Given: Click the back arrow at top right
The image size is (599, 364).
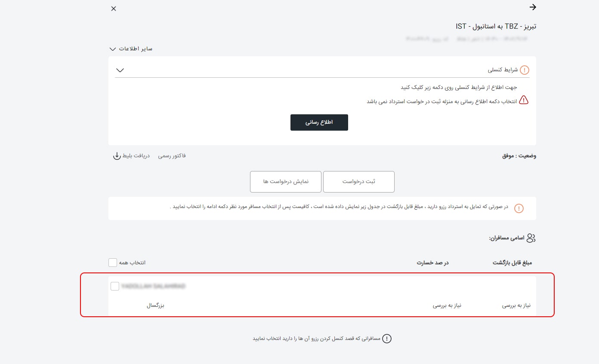Looking at the screenshot, I should pyautogui.click(x=533, y=7).
